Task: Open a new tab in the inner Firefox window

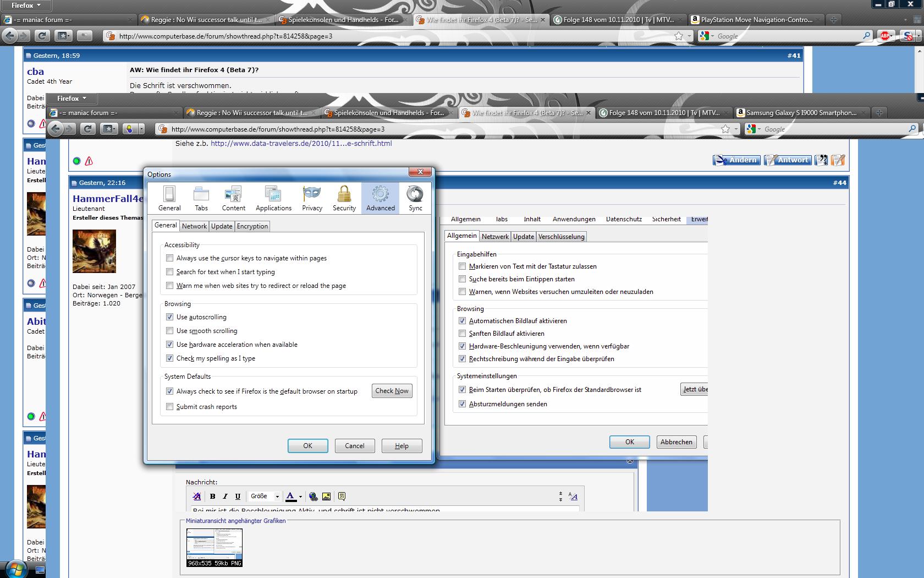Action: [879, 113]
